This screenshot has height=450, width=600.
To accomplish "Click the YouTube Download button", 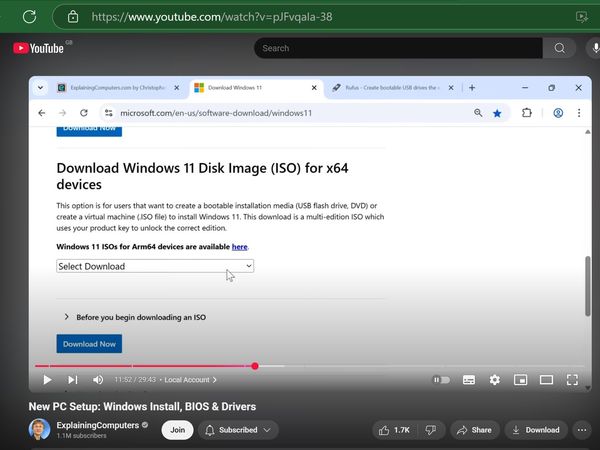I will pos(536,430).
